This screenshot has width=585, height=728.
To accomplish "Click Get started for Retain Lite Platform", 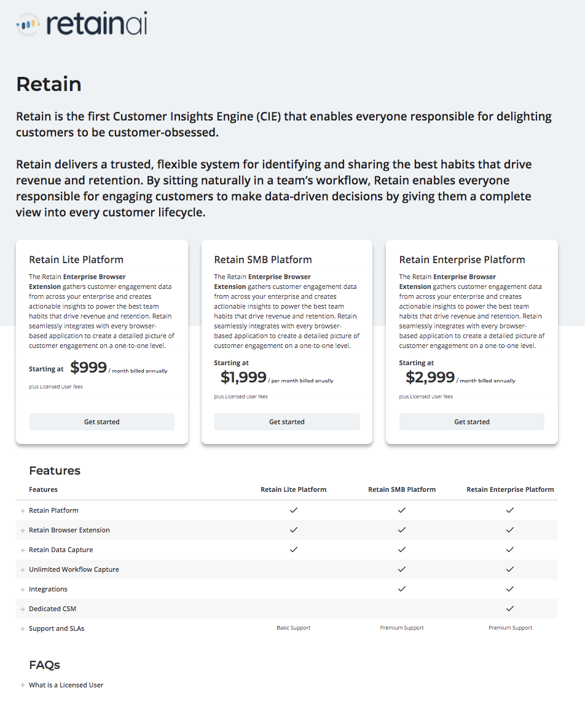I will pos(102,422).
